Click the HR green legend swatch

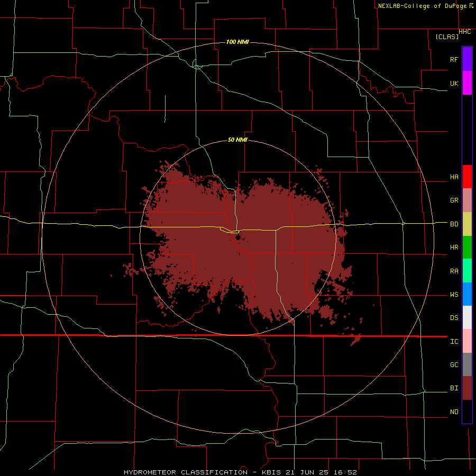(x=467, y=248)
